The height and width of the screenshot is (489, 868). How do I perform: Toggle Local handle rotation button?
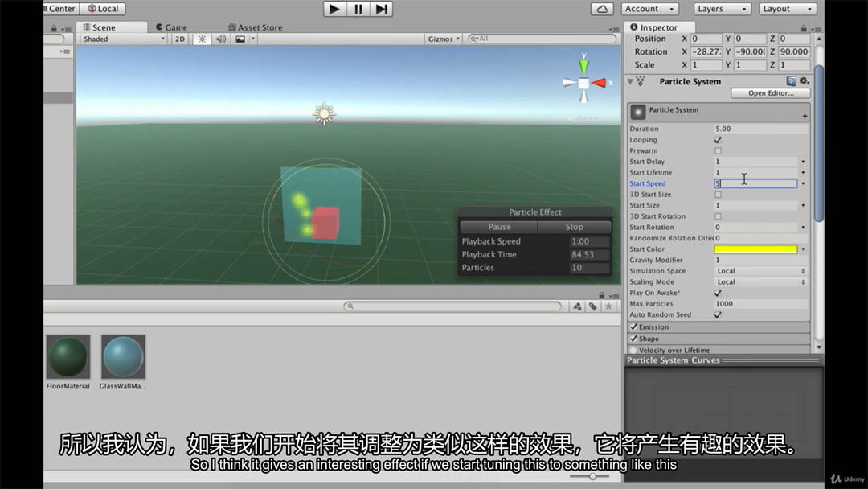pos(103,9)
